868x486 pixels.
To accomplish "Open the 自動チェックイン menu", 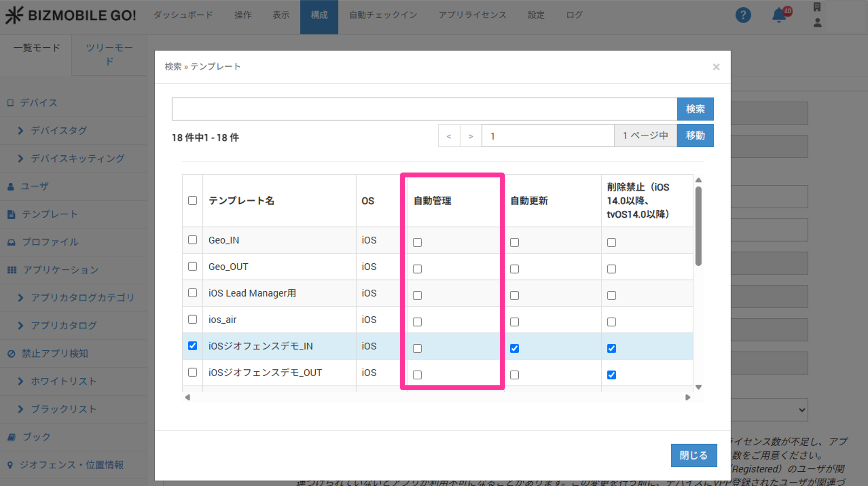I will click(x=383, y=15).
